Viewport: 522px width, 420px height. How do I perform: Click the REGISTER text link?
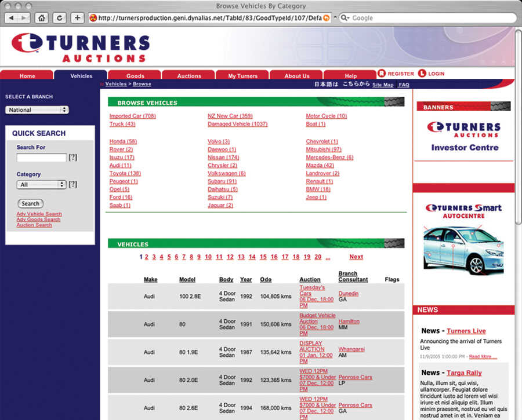(401, 74)
